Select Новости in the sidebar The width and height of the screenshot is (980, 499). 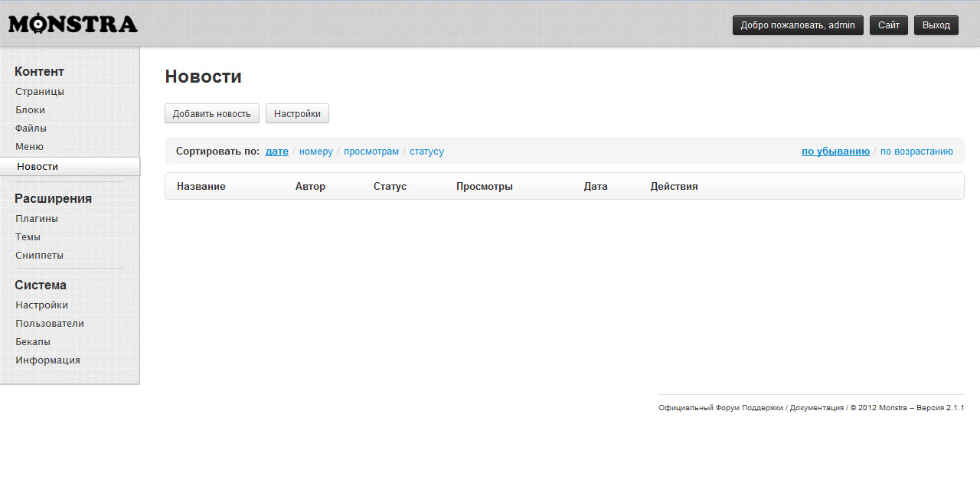(x=36, y=166)
